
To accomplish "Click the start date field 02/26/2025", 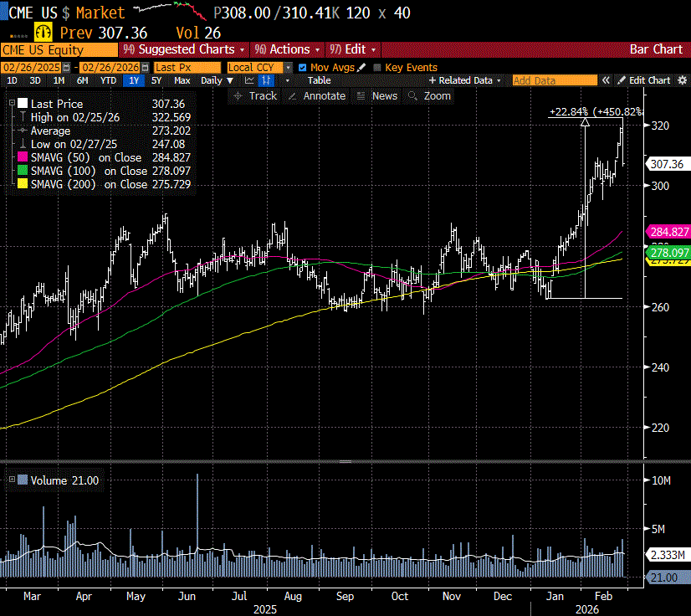I will click(x=31, y=68).
